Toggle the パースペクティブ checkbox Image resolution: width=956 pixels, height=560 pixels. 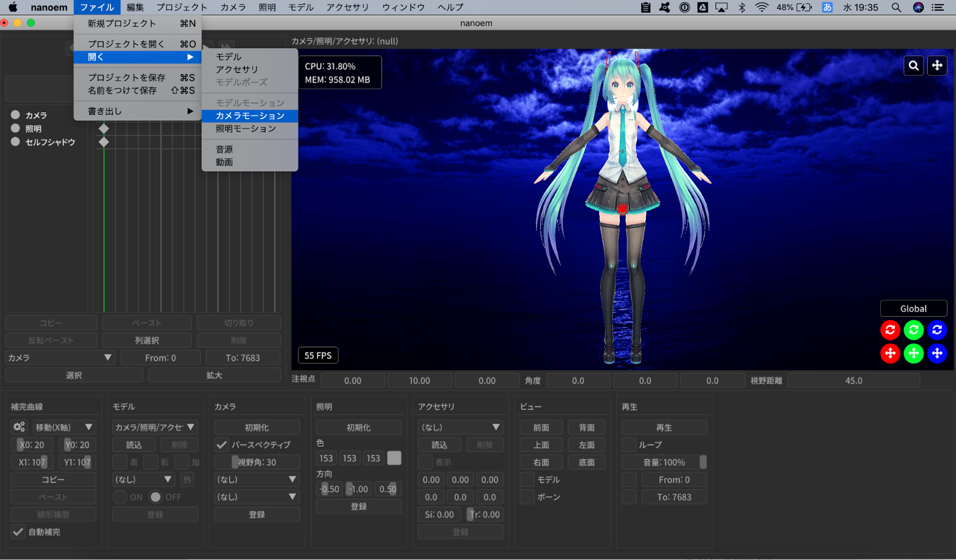click(221, 444)
